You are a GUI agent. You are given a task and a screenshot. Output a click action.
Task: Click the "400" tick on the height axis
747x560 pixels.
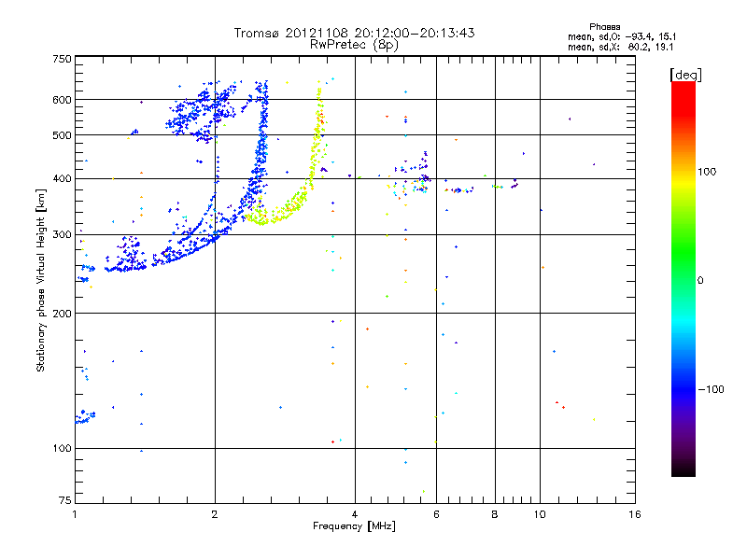pos(62,179)
